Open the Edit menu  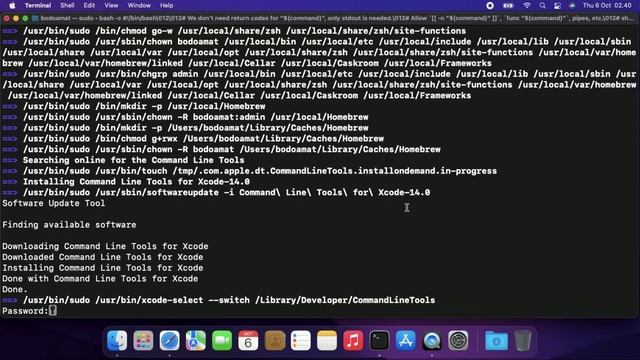[x=89, y=5]
